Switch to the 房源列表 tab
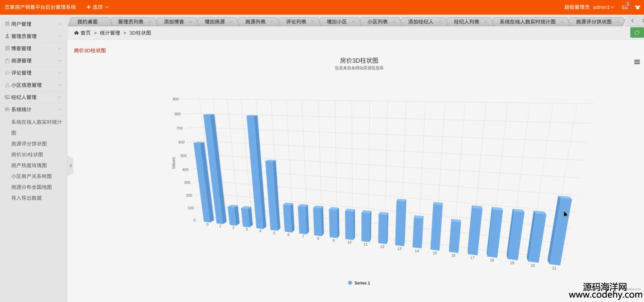644x302 pixels. (255, 22)
